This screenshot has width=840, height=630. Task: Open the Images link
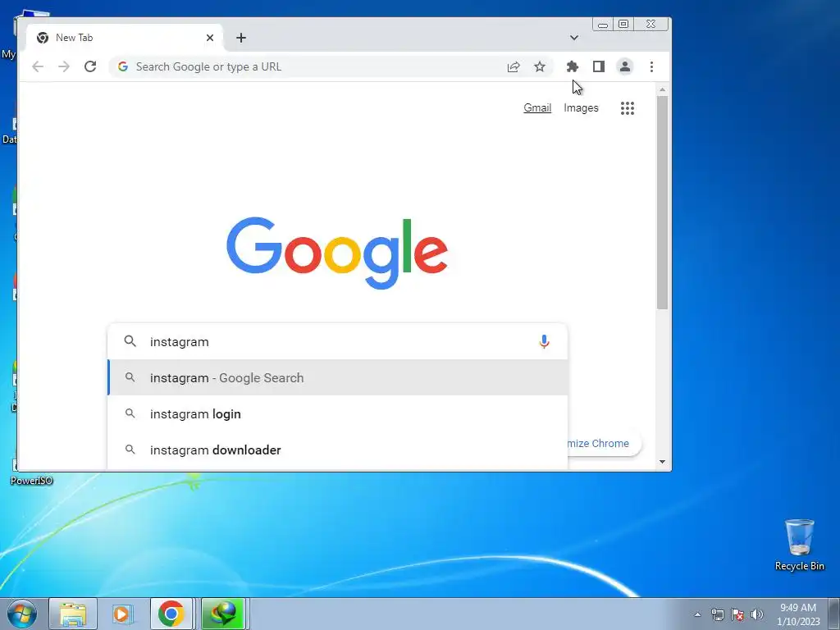click(x=581, y=107)
